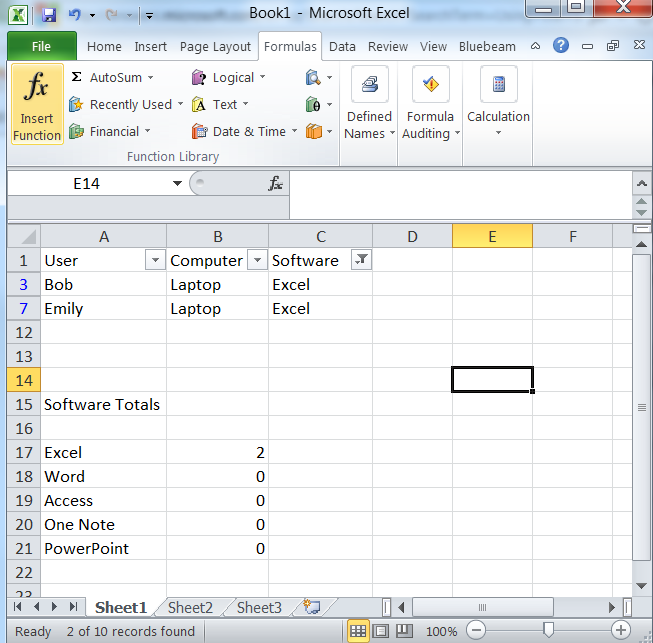Screen dimensions: 653x643
Task: Click formula bar fx icon
Action: [275, 183]
